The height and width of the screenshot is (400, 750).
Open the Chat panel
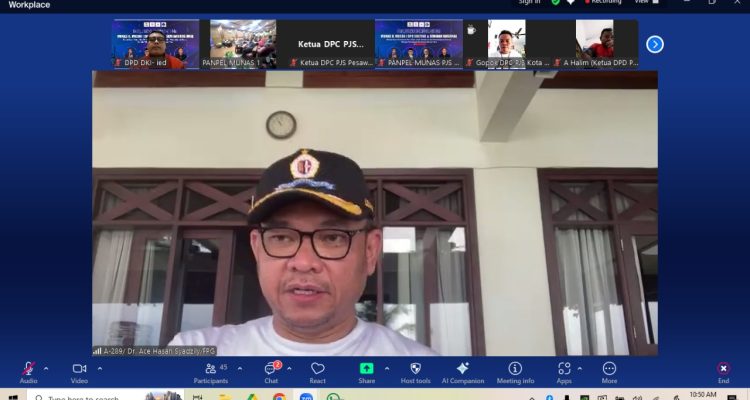pyautogui.click(x=270, y=370)
